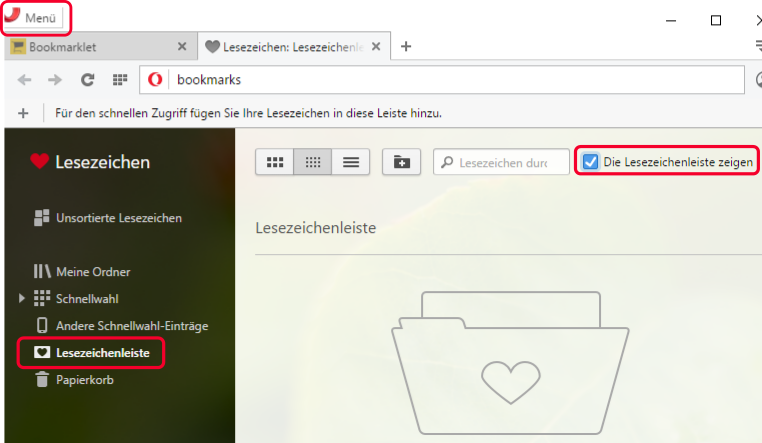Click the Opera logo in address bar
The image size is (762, 443).
tap(155, 79)
